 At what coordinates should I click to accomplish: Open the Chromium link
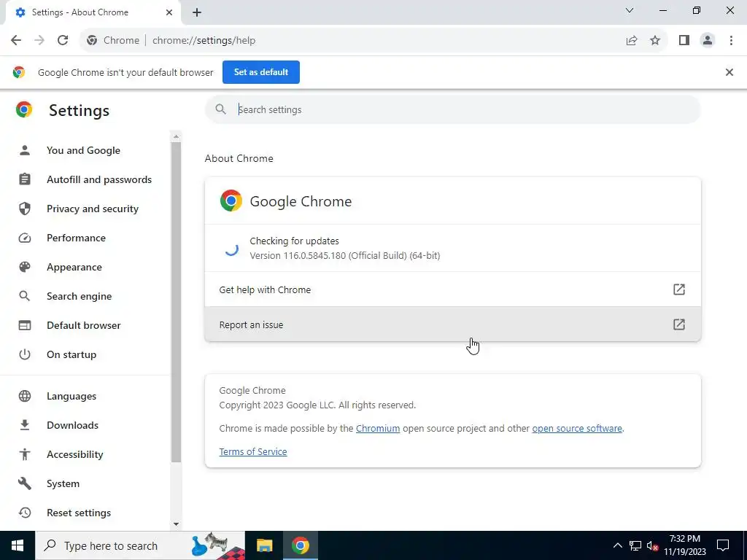pyautogui.click(x=378, y=428)
